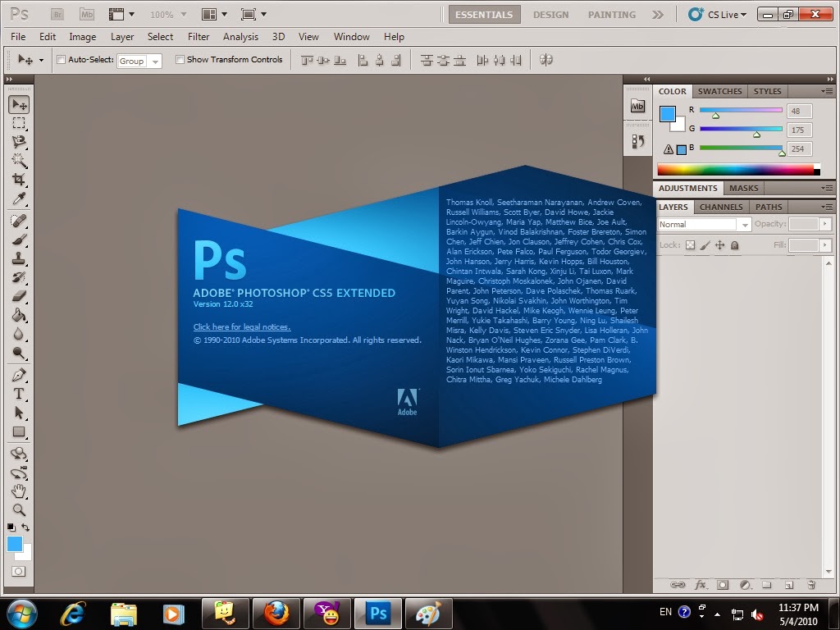This screenshot has width=840, height=630.
Task: Toggle Lock all
Action: coord(735,244)
